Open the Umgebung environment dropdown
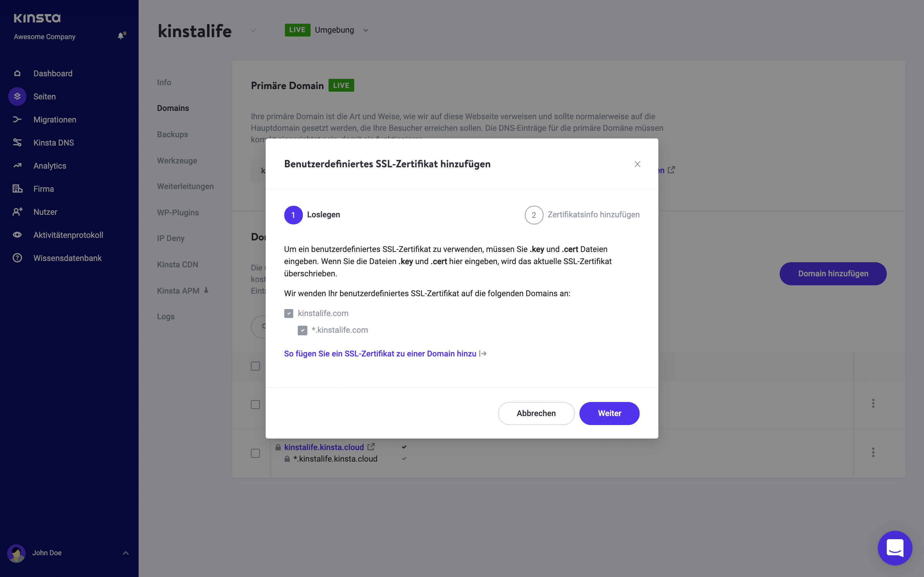This screenshot has width=924, height=577. coord(365,30)
